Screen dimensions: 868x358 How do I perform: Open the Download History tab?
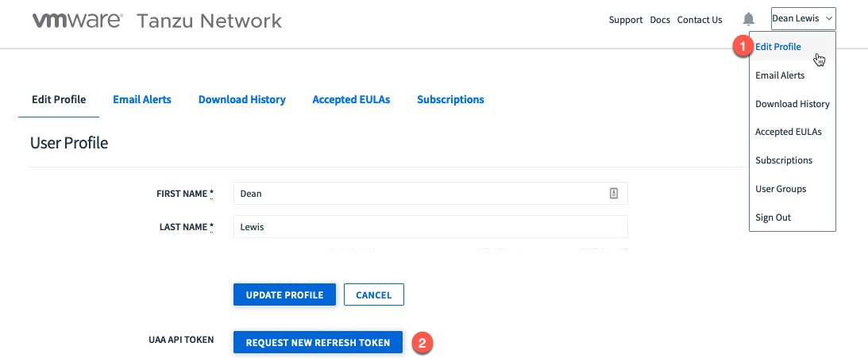(242, 99)
